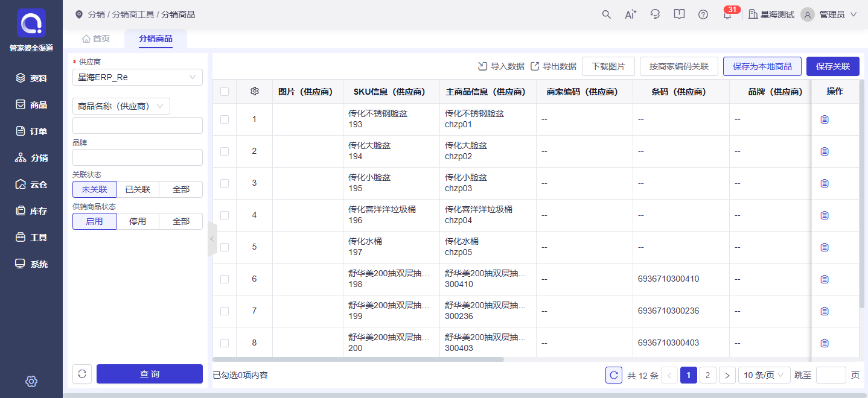The image size is (868, 398).
Task: Open customer service headset icon
Action: coord(655,14)
